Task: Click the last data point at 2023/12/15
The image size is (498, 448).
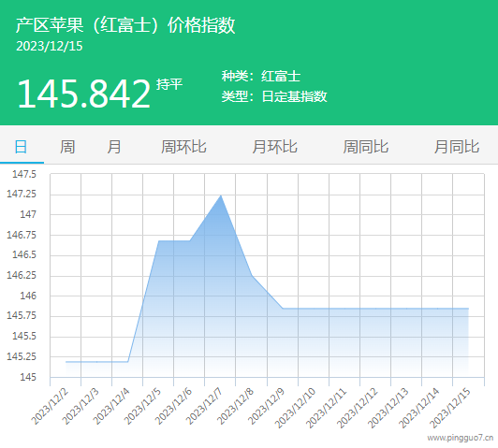Action: (x=468, y=308)
